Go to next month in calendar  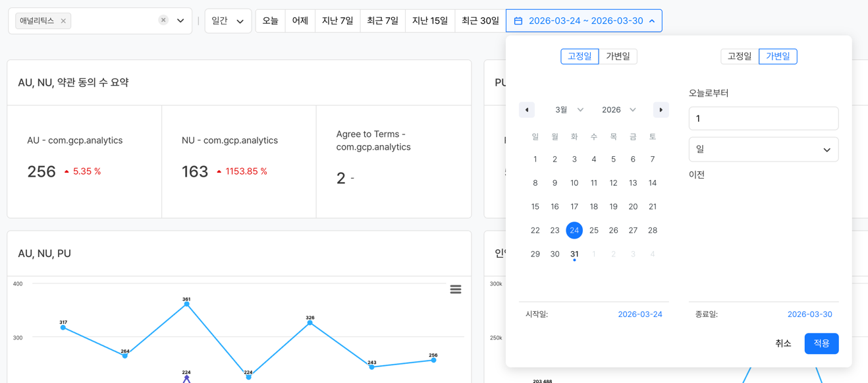coord(661,110)
